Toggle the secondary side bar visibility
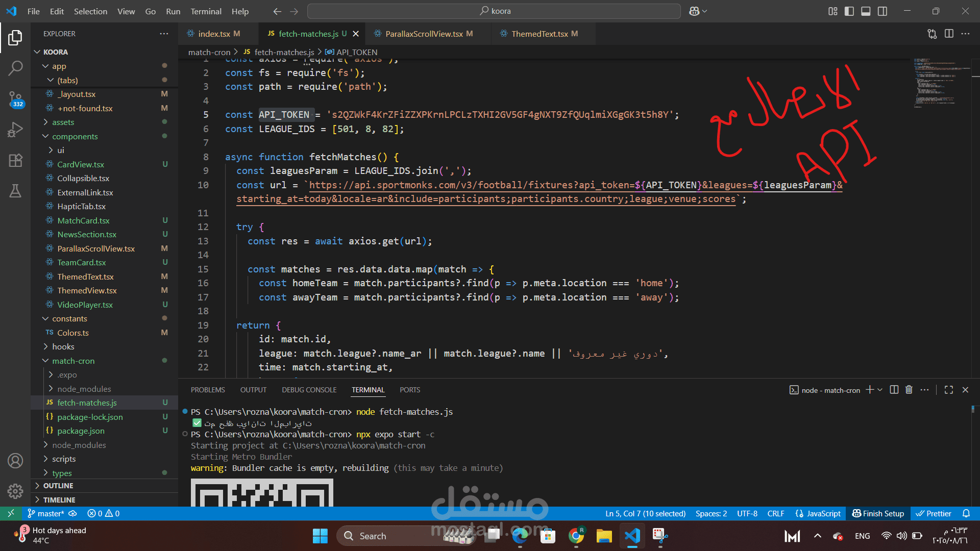The height and width of the screenshot is (551, 980). (883, 11)
